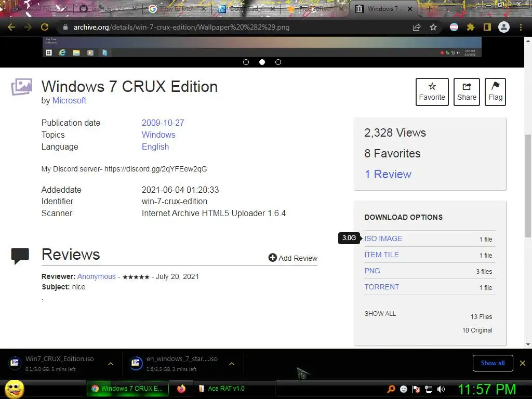
Task: Click the volume speaker tray icon
Action: 441,389
